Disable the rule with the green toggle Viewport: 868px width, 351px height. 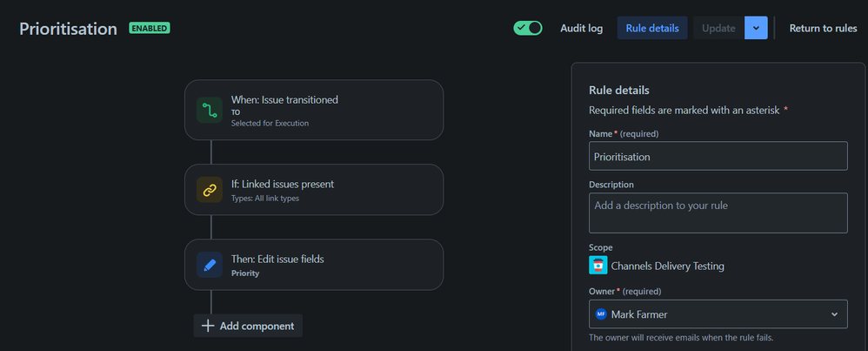tap(528, 28)
